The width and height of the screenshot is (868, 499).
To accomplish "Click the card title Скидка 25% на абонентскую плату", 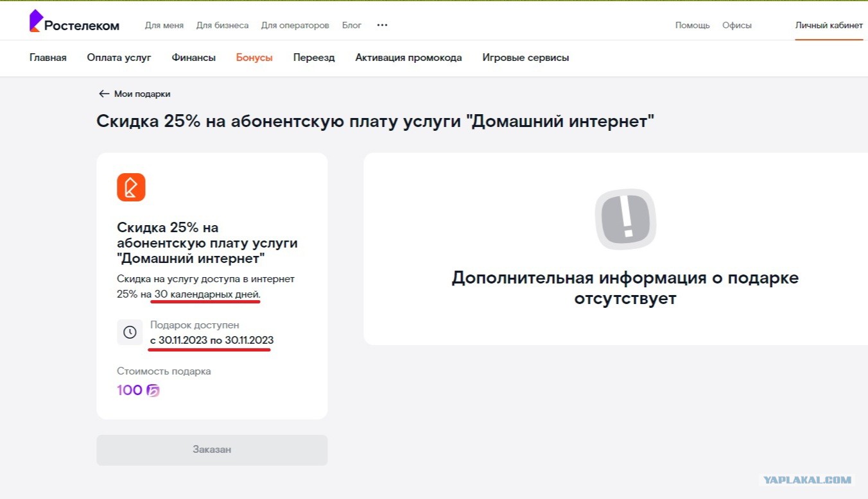I will [207, 244].
